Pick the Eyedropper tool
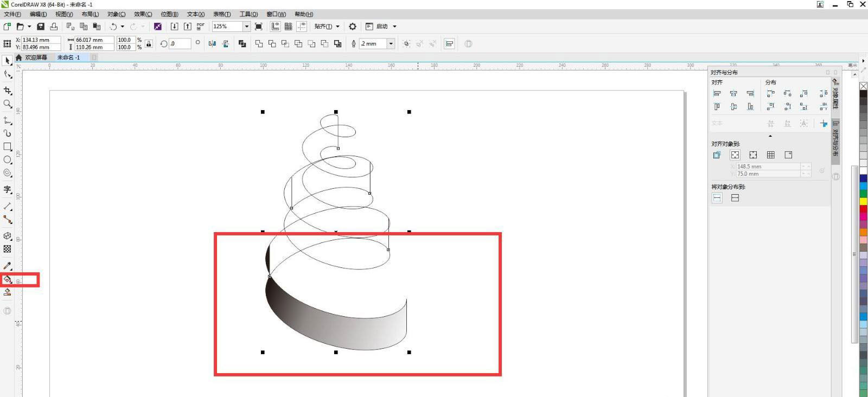This screenshot has width=868, height=397. tap(8, 266)
